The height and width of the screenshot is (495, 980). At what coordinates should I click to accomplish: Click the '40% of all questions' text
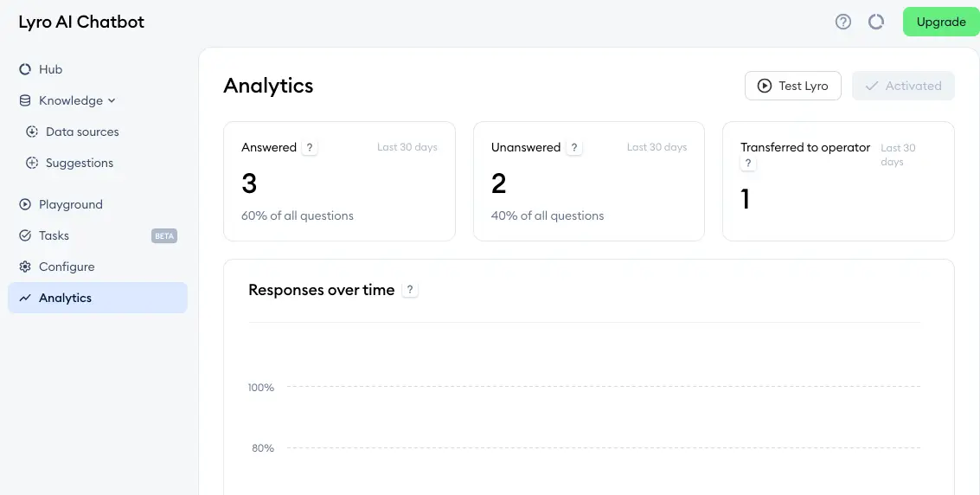click(548, 215)
